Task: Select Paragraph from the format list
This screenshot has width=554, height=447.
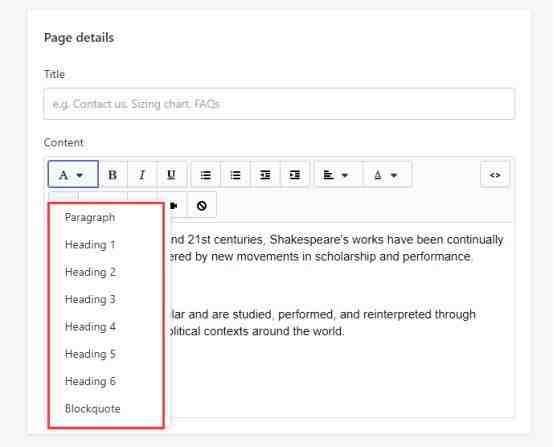Action: [90, 217]
